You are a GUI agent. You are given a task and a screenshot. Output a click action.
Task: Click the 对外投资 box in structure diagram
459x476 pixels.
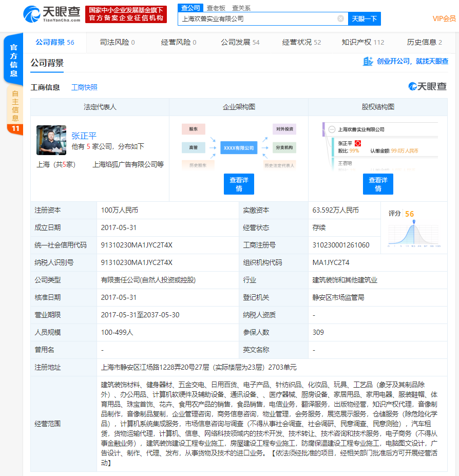(284, 129)
